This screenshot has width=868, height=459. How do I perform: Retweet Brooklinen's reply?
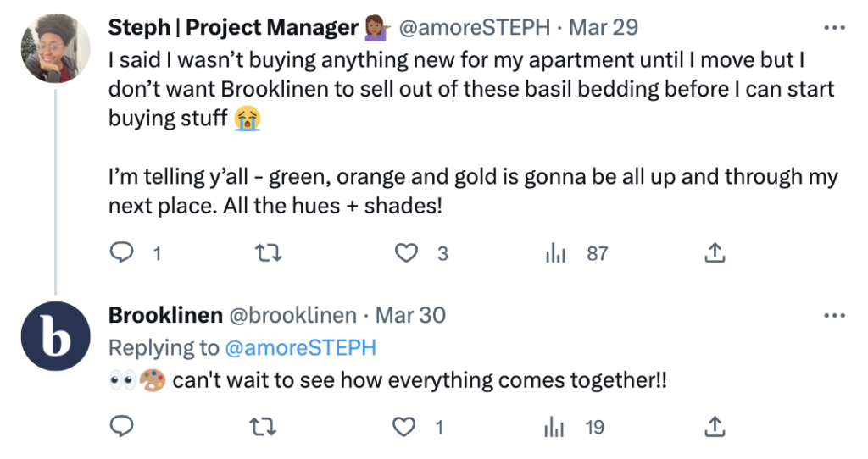pyautogui.click(x=265, y=428)
